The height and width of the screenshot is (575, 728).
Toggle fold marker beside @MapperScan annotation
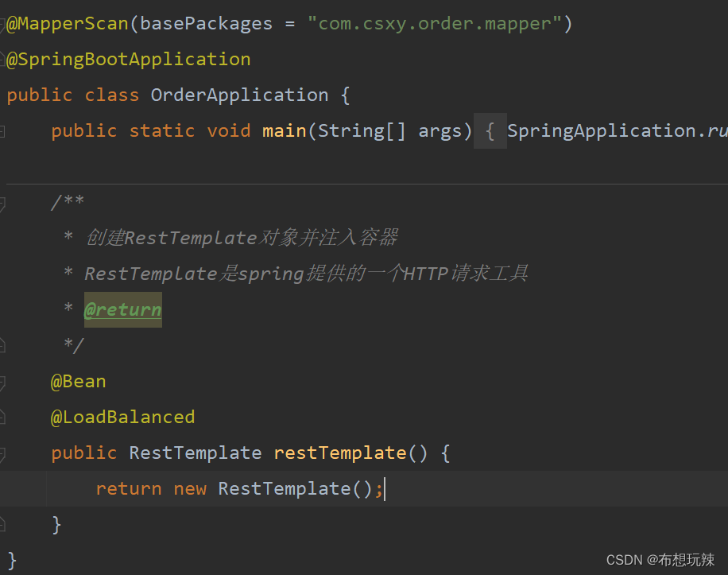pyautogui.click(x=2, y=25)
